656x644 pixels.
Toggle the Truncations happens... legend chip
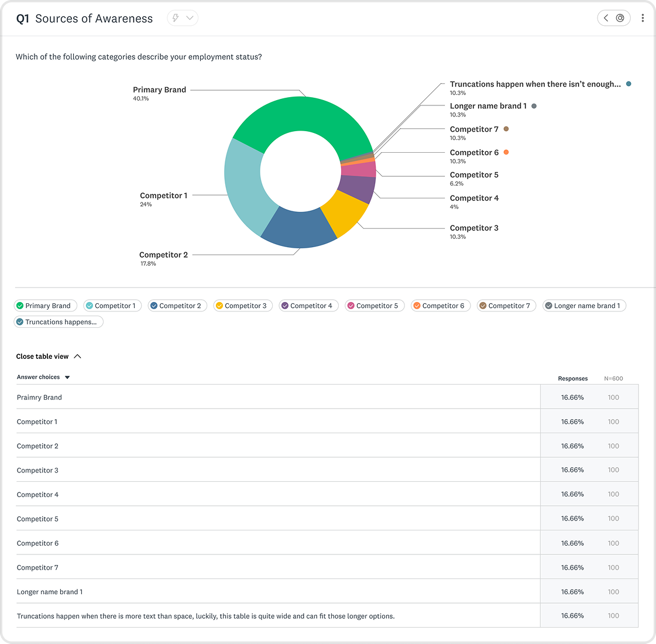[59, 322]
